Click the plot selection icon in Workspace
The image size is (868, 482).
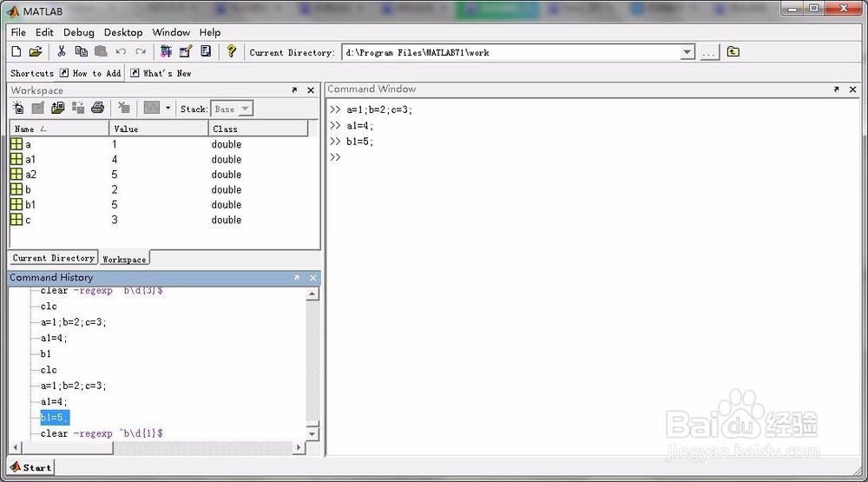point(152,108)
